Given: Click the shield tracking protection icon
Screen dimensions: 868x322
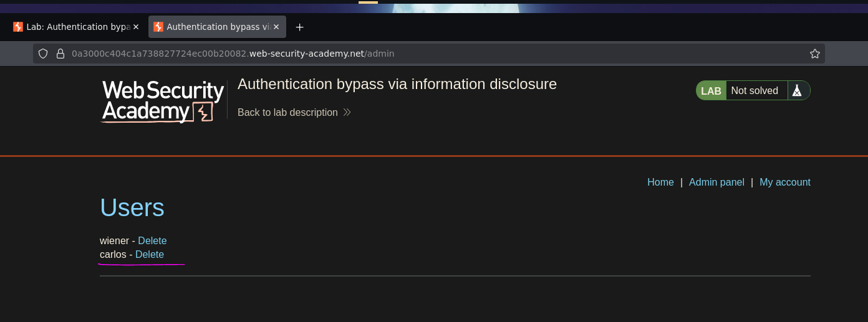Looking at the screenshot, I should click(43, 54).
